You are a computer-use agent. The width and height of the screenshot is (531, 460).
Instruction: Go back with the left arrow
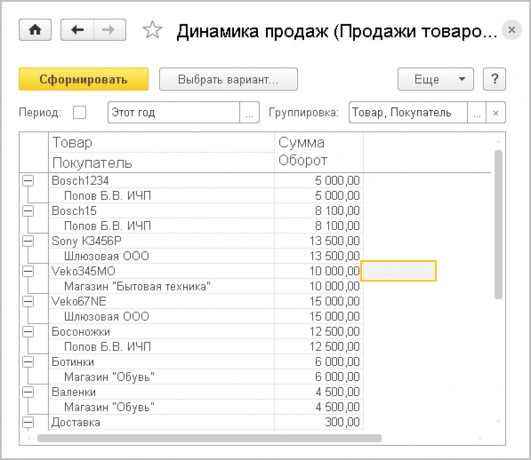[x=77, y=30]
